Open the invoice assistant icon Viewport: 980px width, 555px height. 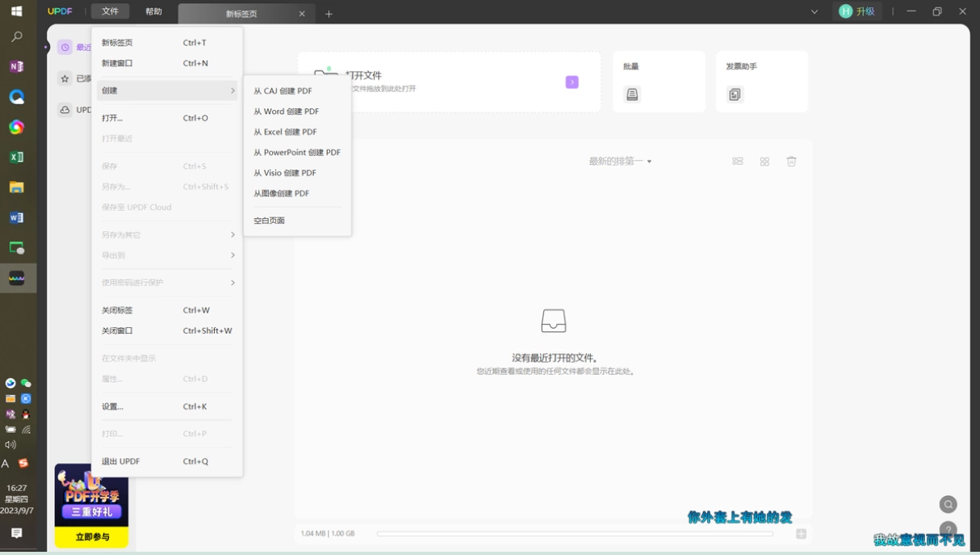click(x=735, y=95)
